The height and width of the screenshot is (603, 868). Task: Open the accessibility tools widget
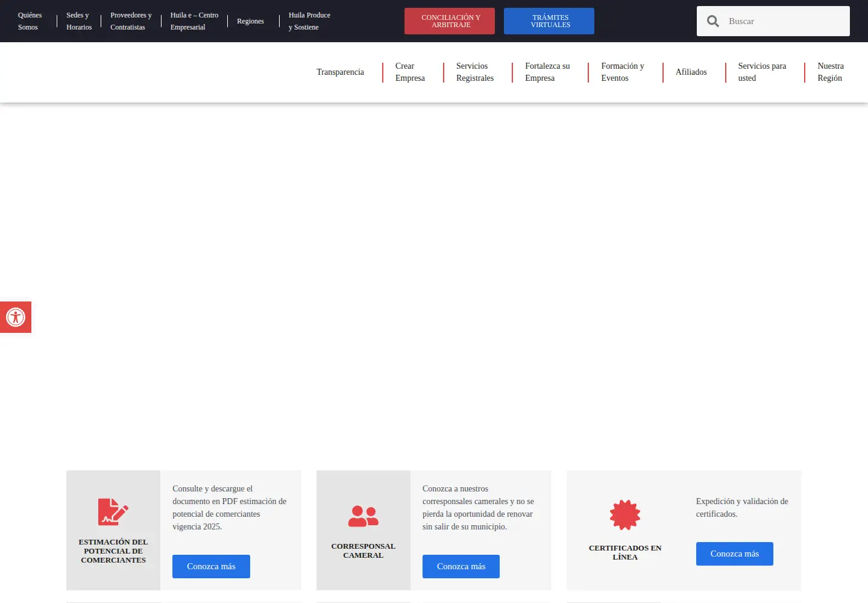tap(16, 317)
